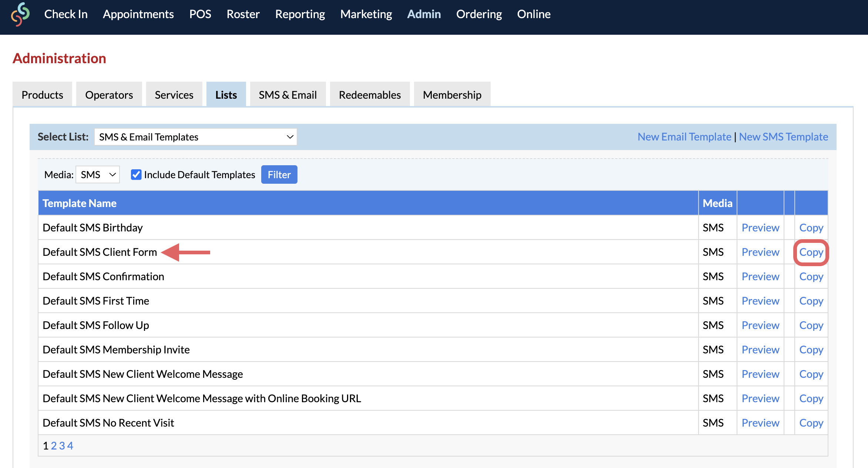
Task: Open the Membership tab
Action: 452,95
